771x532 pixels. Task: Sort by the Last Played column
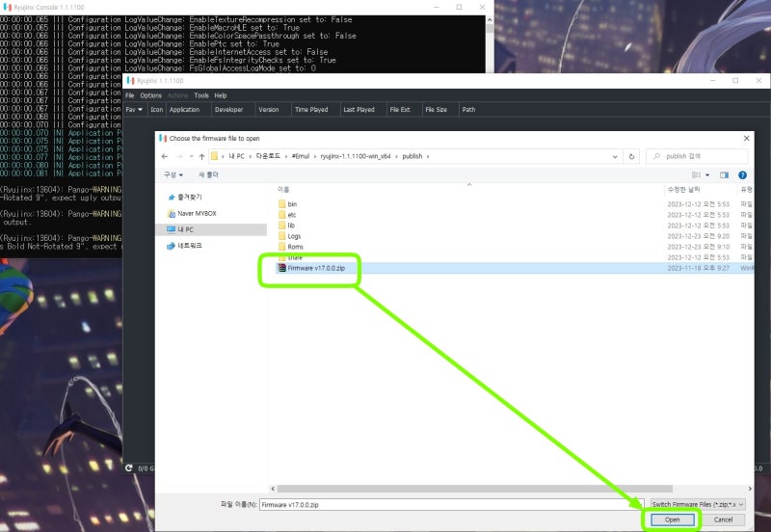359,109
